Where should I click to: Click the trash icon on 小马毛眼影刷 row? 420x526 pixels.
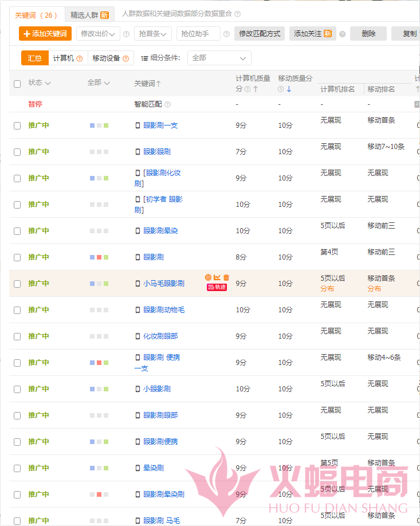point(226,277)
